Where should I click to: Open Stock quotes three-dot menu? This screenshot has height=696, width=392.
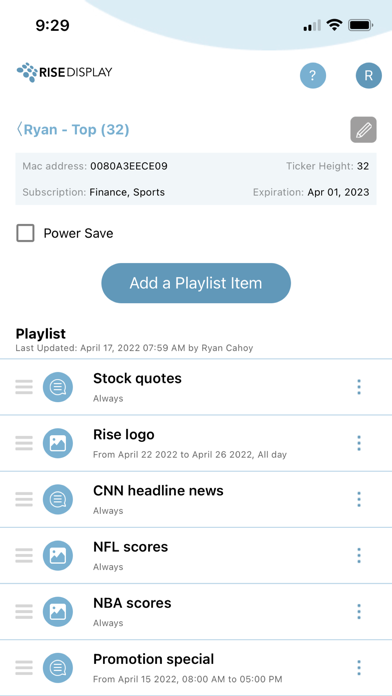click(x=359, y=387)
